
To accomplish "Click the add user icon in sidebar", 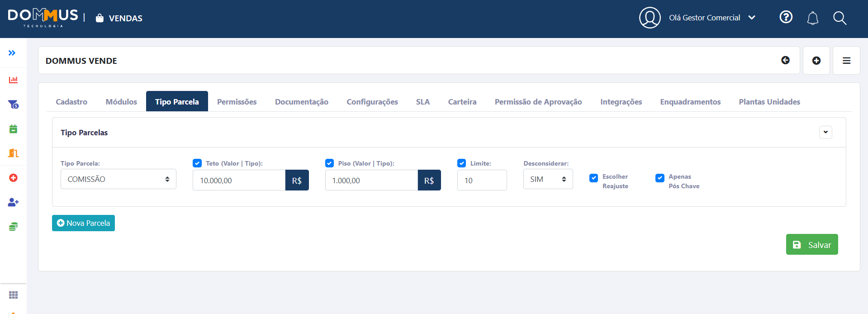I will (x=13, y=202).
